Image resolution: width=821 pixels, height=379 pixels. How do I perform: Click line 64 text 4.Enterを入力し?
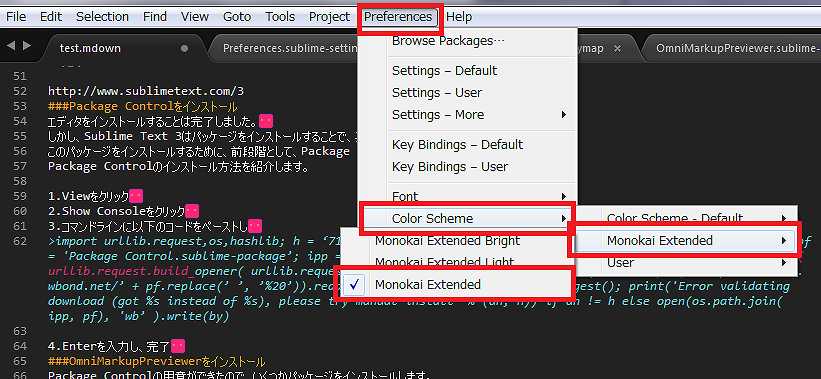pyautogui.click(x=109, y=347)
